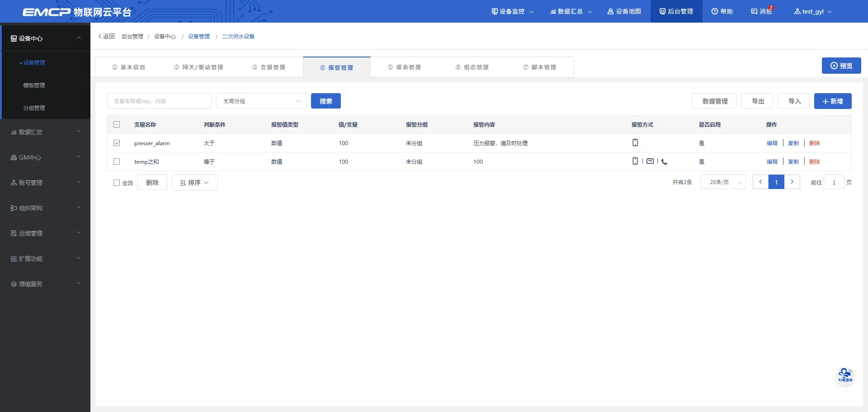This screenshot has width=868, height=412.
Task: Click email envelope icon in temp之和 row
Action: pos(650,161)
